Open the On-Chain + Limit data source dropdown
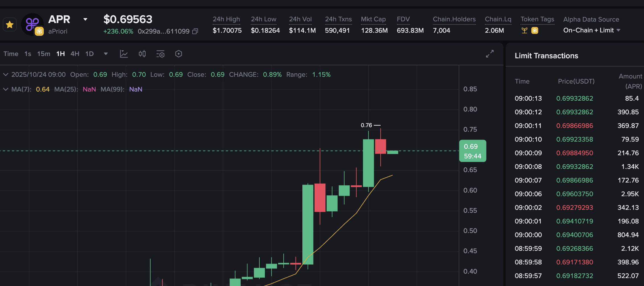This screenshot has width=644, height=286. (x=592, y=30)
